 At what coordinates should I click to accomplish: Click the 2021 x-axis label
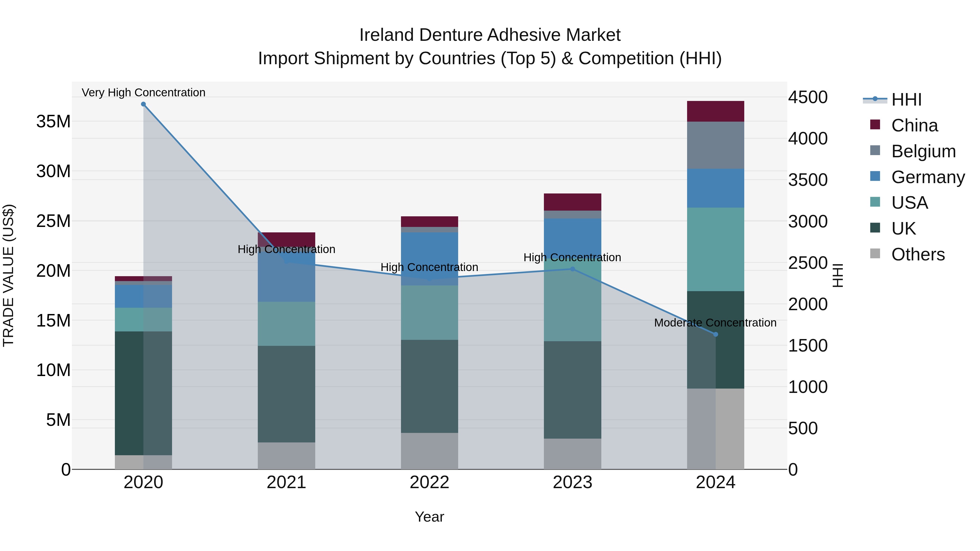click(x=286, y=482)
